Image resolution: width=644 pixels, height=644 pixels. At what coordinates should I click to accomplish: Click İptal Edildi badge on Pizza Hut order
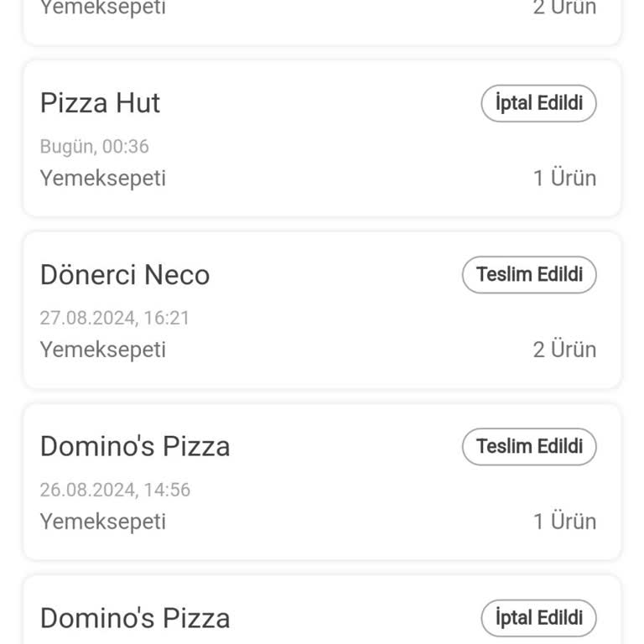click(x=538, y=103)
